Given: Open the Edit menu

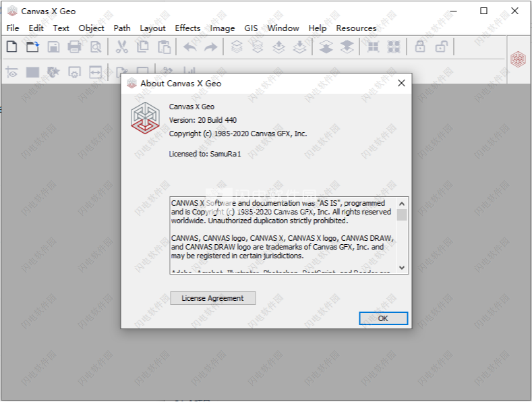Looking at the screenshot, I should [36, 28].
